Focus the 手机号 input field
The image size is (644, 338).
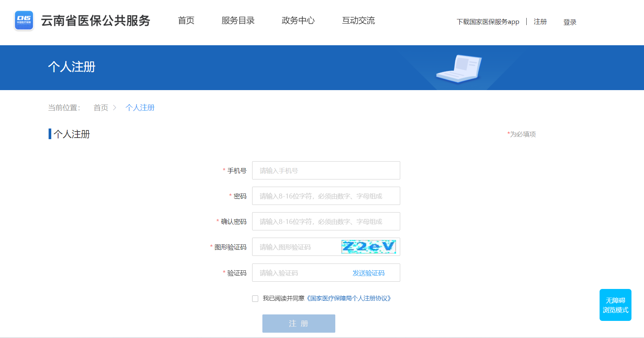pyautogui.click(x=326, y=171)
